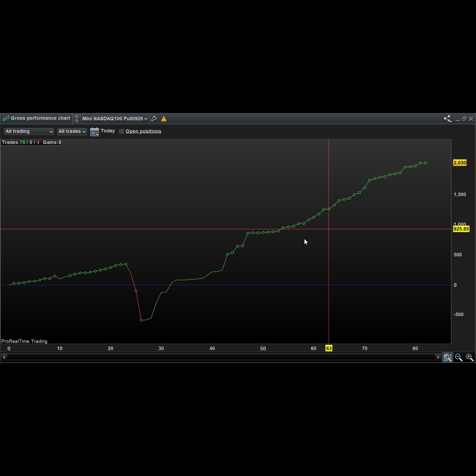Click the x-axis label 20
Screen dimensions: 476x476
pos(110,348)
